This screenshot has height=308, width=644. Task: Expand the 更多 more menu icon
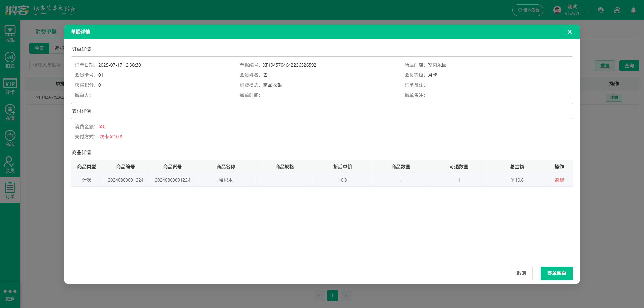click(x=10, y=294)
